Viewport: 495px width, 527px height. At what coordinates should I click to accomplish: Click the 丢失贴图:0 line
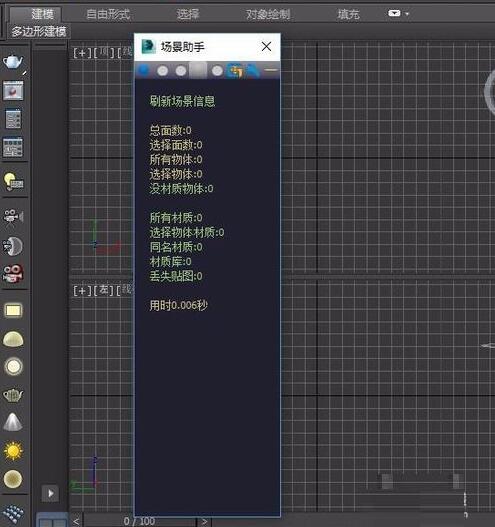(176, 276)
